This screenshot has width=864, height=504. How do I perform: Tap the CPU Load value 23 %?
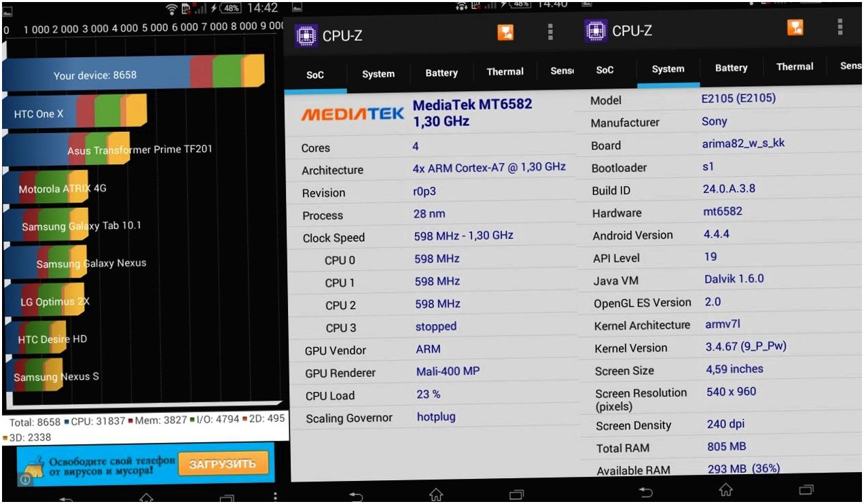tap(429, 394)
